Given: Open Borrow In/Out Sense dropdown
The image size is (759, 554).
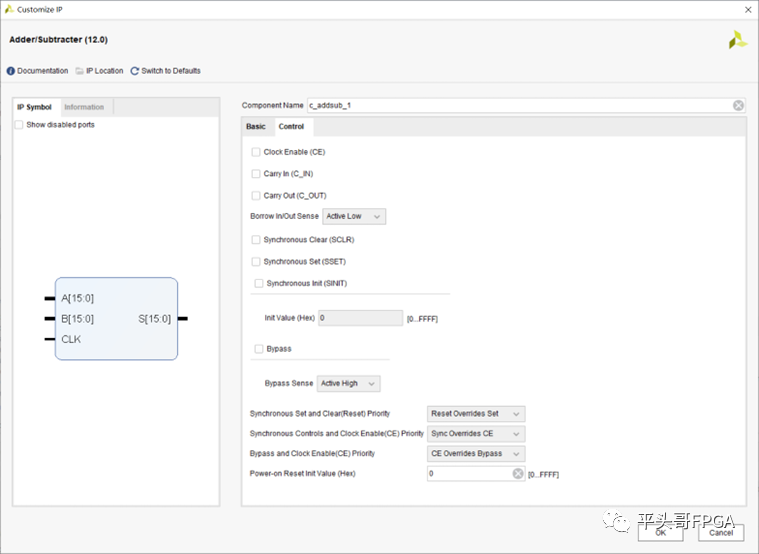Looking at the screenshot, I should tap(354, 216).
